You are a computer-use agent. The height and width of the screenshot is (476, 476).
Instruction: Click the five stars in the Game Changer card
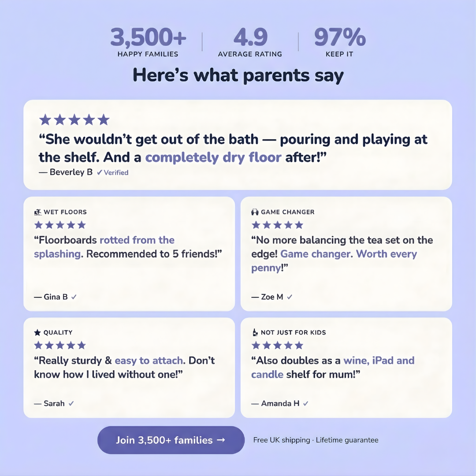[277, 225]
